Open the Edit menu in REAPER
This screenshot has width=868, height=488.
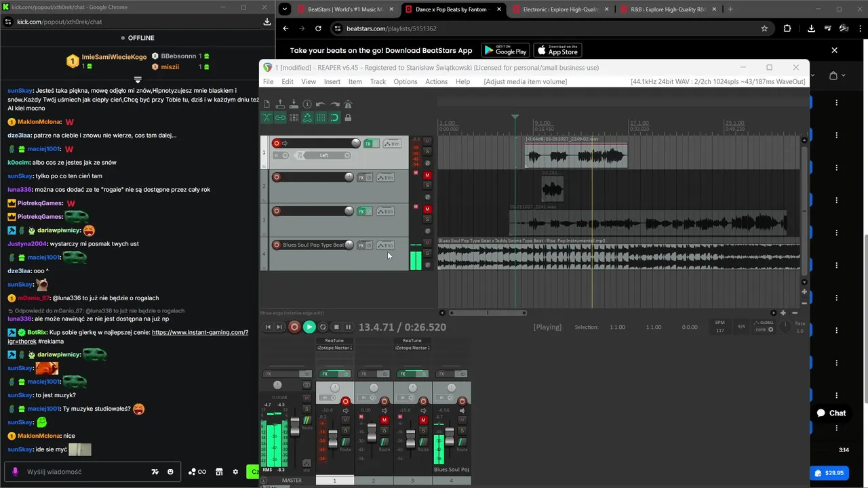click(x=288, y=81)
